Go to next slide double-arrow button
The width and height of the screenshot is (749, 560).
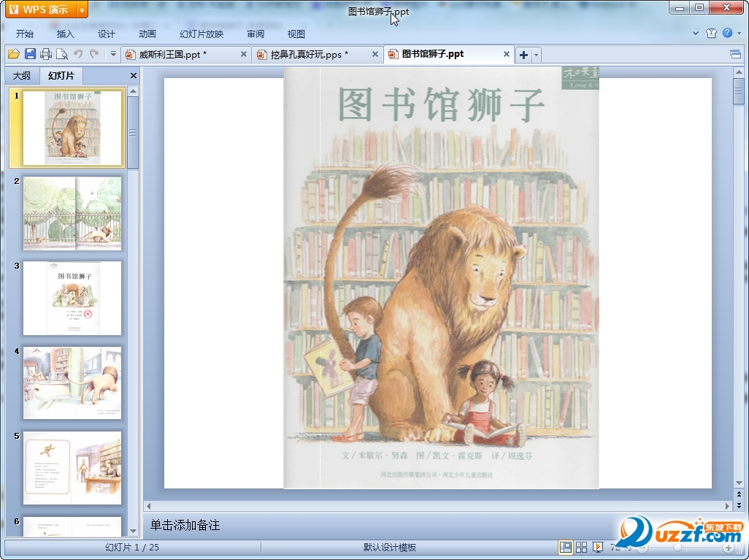(x=739, y=505)
